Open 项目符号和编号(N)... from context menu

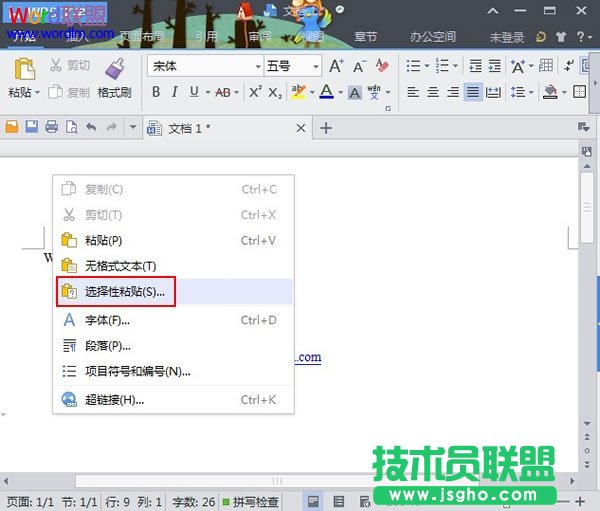(x=174, y=371)
